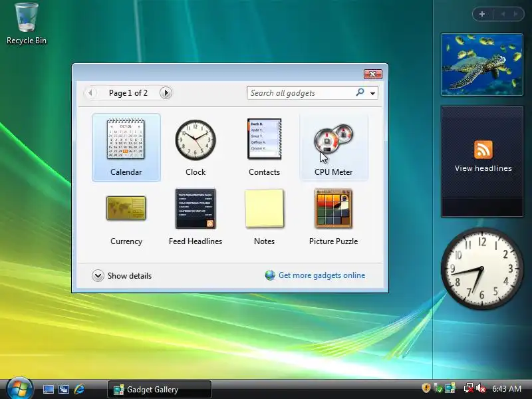Click the Page 1 of 2 text
This screenshot has width=532, height=399.
(128, 93)
